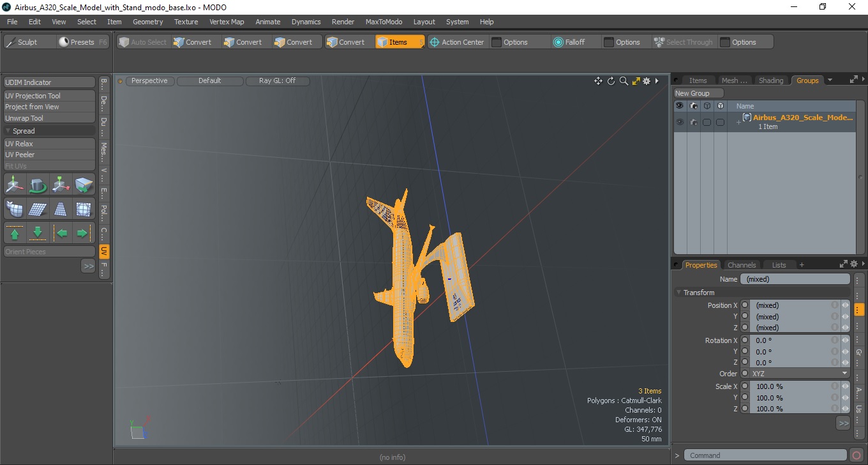This screenshot has width=868, height=465.
Task: Click the viewport rotate view icon
Action: 611,81
